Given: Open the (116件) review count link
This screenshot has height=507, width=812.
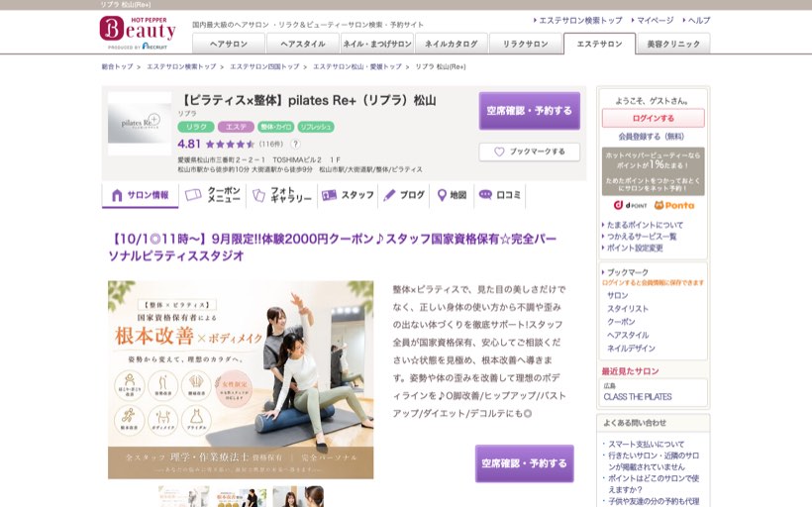Looking at the screenshot, I should click(271, 144).
